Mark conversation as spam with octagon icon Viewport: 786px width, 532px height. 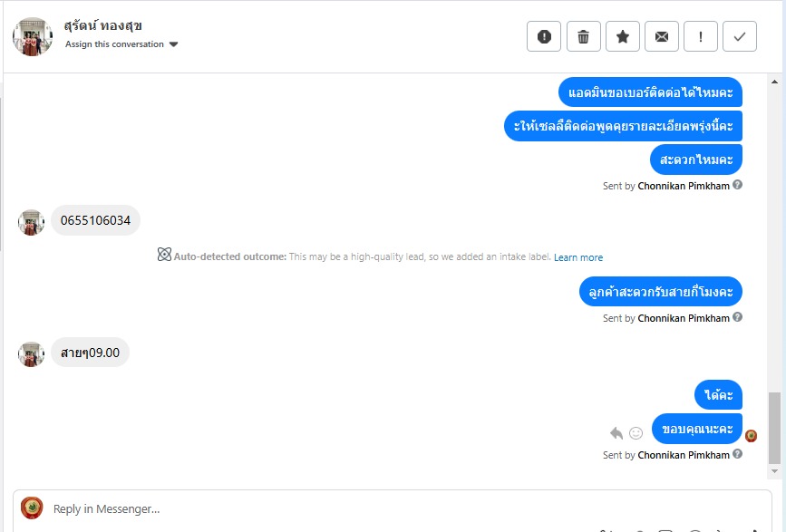coord(544,36)
